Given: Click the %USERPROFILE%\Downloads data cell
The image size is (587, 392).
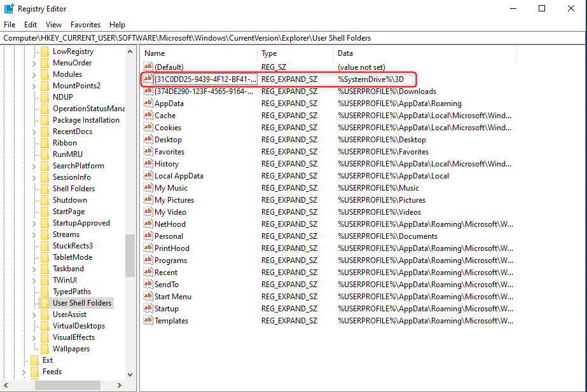Looking at the screenshot, I should click(x=387, y=91).
